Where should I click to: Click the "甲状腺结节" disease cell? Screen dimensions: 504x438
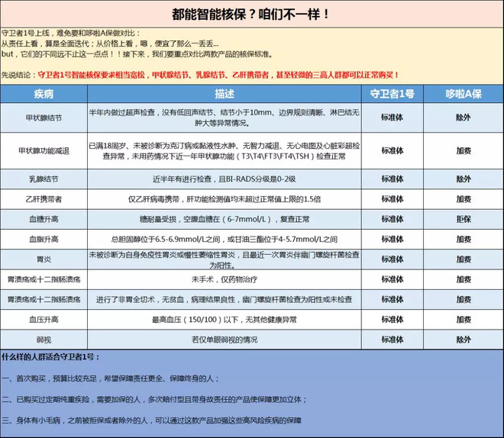coord(44,118)
